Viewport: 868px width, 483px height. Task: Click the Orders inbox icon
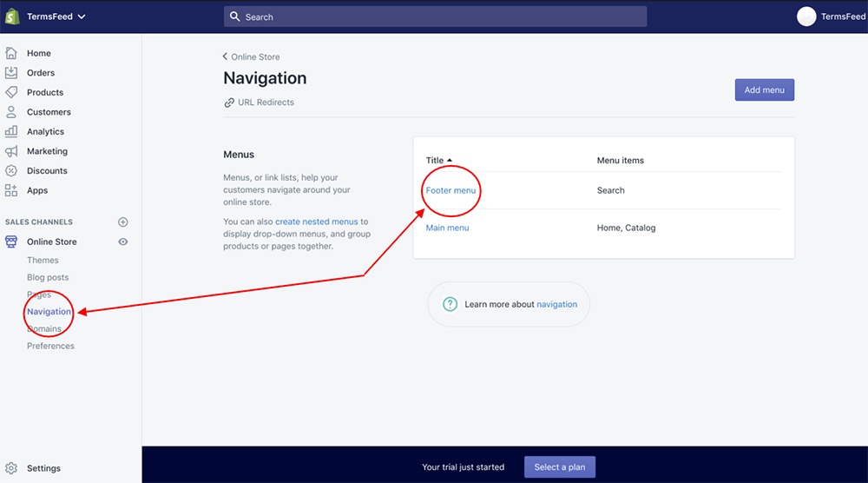pos(11,73)
